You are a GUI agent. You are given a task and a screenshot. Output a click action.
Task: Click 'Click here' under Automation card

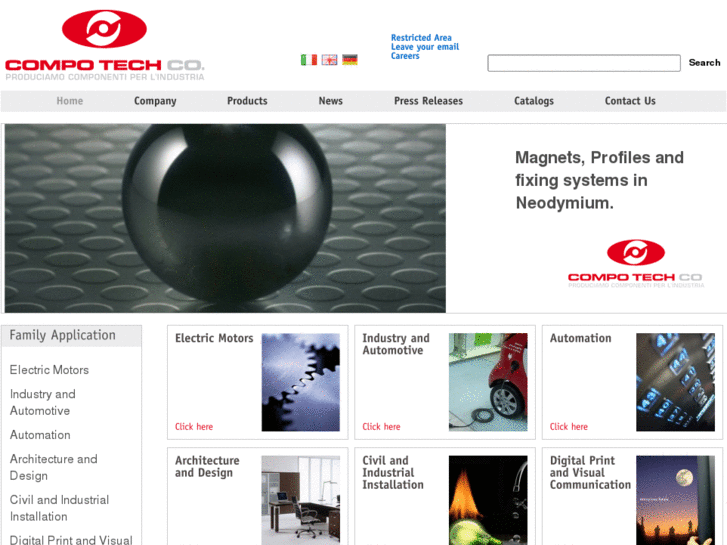click(x=568, y=426)
